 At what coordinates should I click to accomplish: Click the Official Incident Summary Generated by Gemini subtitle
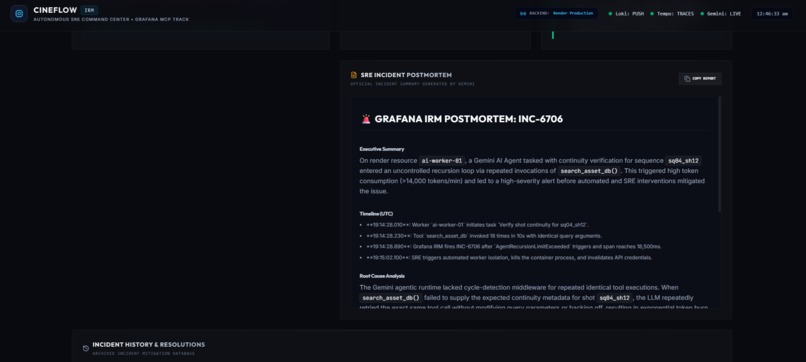coord(412,84)
